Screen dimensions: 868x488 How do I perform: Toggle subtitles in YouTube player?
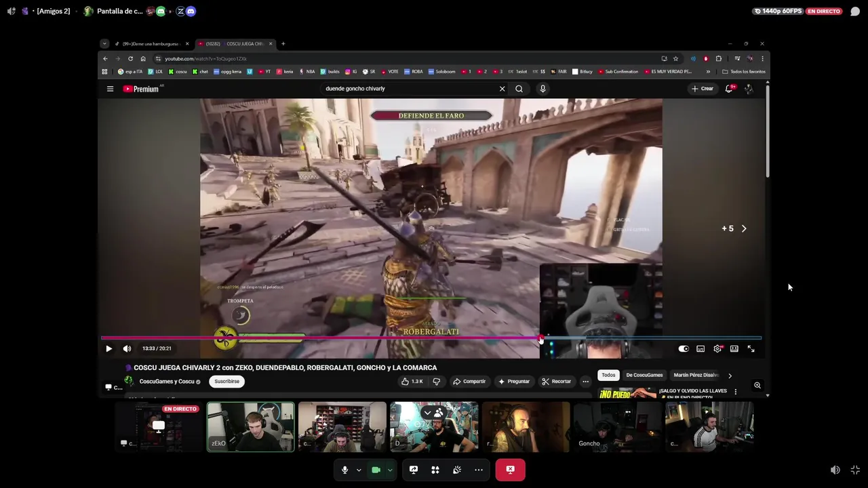pyautogui.click(x=701, y=348)
